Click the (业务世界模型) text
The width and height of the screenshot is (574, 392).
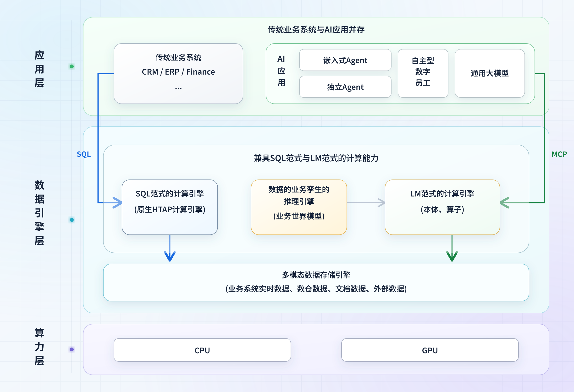click(x=299, y=216)
